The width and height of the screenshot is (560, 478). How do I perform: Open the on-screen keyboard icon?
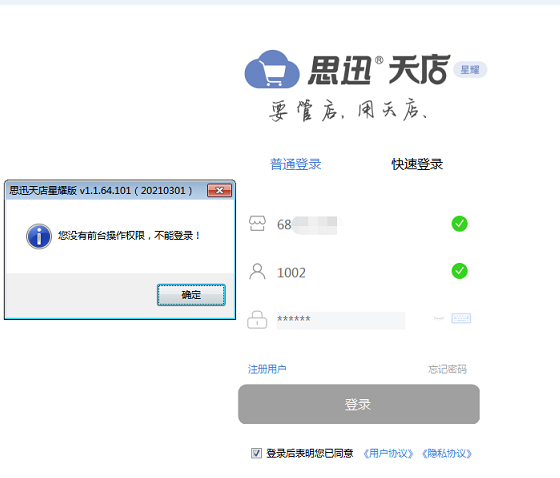click(461, 318)
